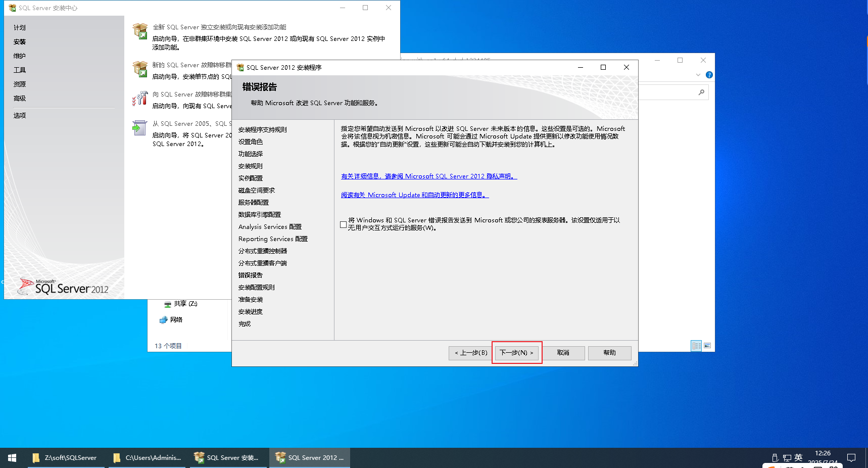Screen dimensions: 868x468
Task: Open the C:\Users\Adminis... folder taskbar item
Action: point(147,458)
